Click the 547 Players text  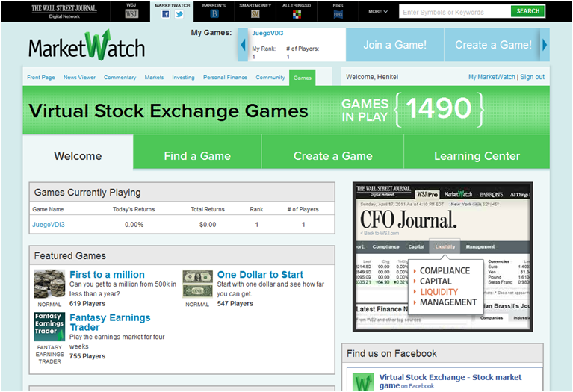point(235,304)
